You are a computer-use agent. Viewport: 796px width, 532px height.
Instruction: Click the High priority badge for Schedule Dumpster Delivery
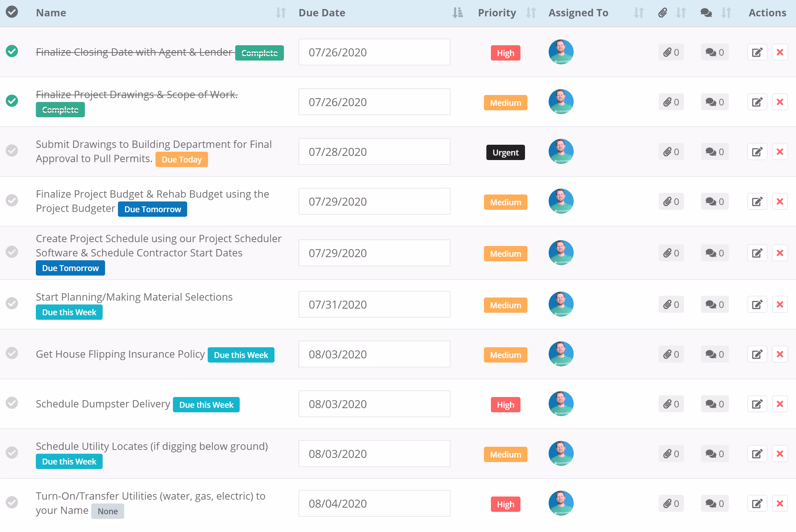(506, 405)
